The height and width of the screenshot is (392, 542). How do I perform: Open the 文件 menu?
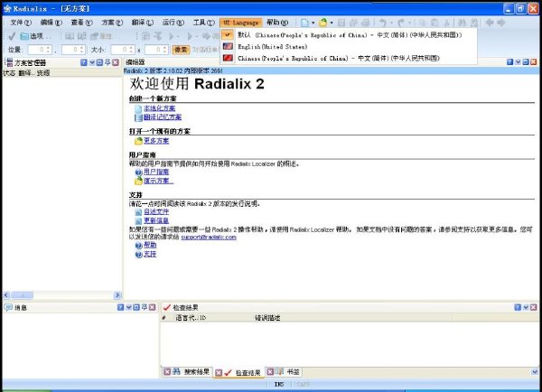tap(21, 23)
